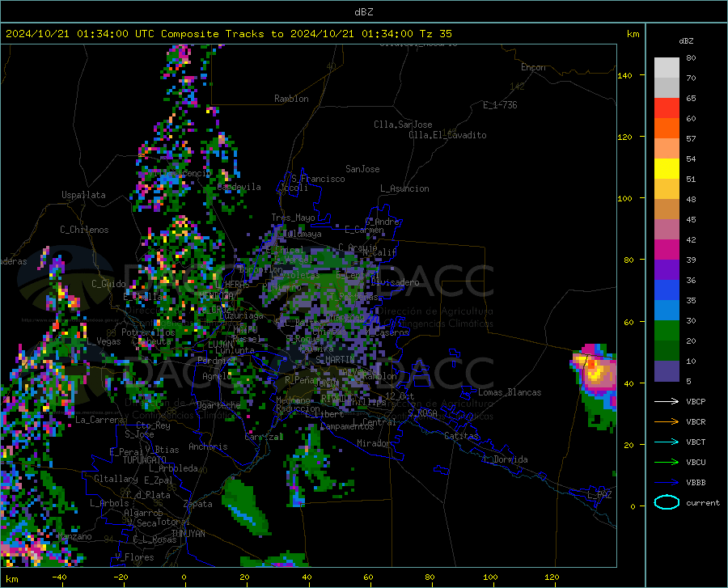Click the 'Potrerillos' place label
The image size is (728, 588).
pyautogui.click(x=148, y=332)
